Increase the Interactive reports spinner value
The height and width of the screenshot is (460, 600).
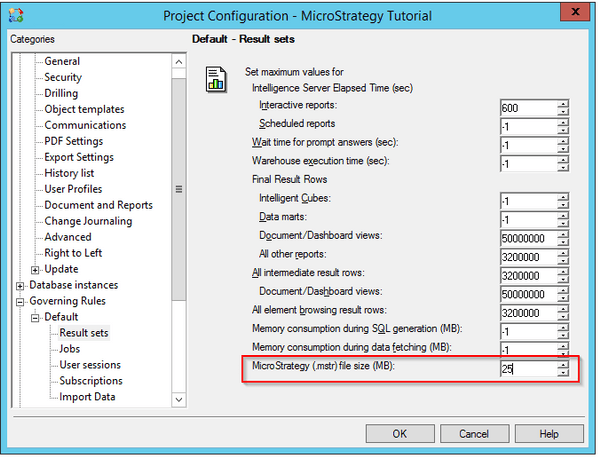coord(563,102)
